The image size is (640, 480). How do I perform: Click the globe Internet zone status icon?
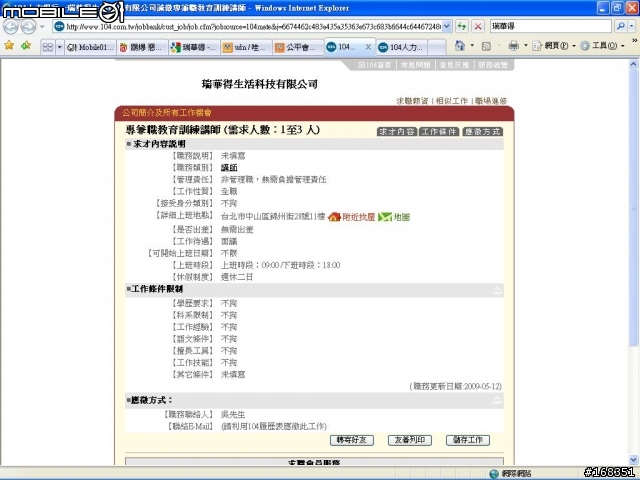pos(494,473)
